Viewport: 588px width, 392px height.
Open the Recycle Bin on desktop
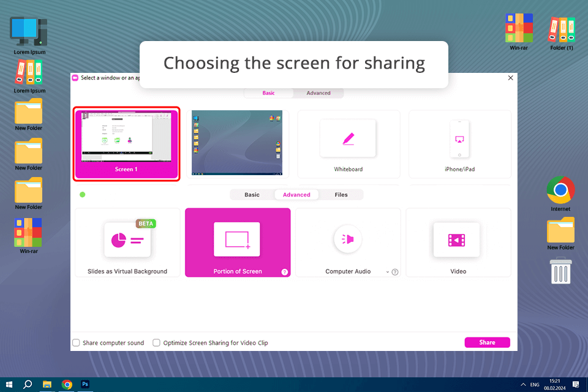pos(560,270)
